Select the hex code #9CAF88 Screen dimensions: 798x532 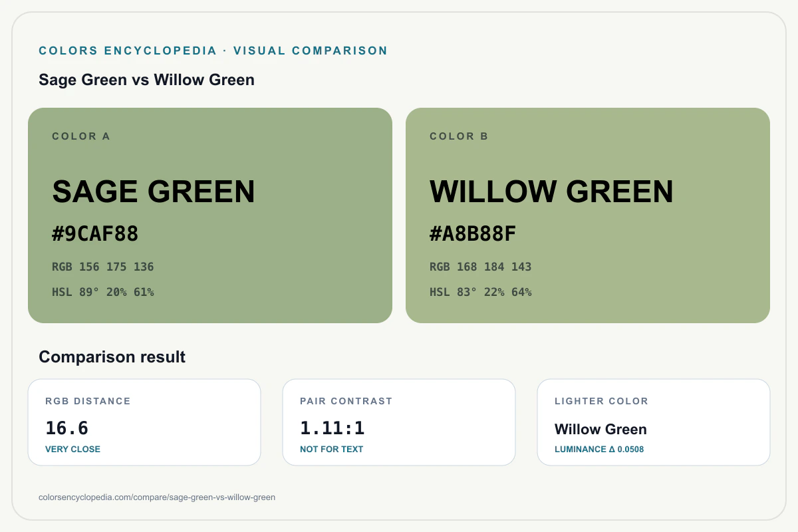[95, 234]
